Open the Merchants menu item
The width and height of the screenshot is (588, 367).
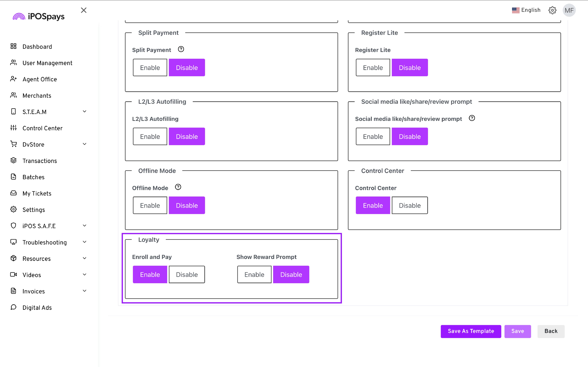[x=37, y=96]
